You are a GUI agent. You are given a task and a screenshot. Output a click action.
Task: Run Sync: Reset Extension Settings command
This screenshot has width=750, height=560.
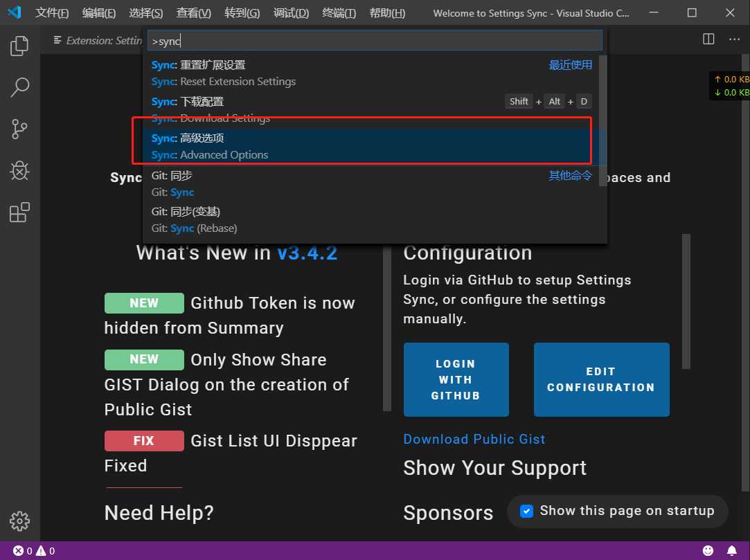click(x=371, y=73)
